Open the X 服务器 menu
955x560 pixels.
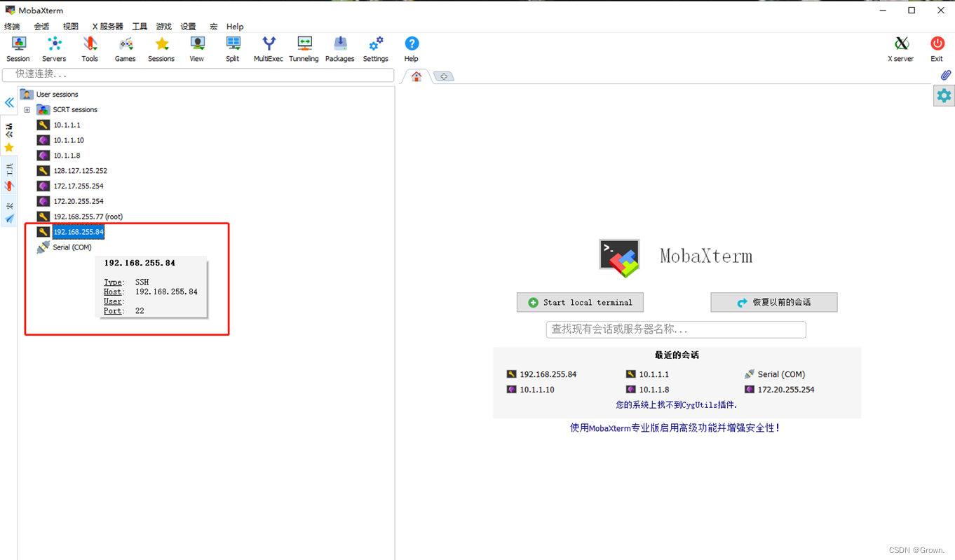[x=107, y=27]
